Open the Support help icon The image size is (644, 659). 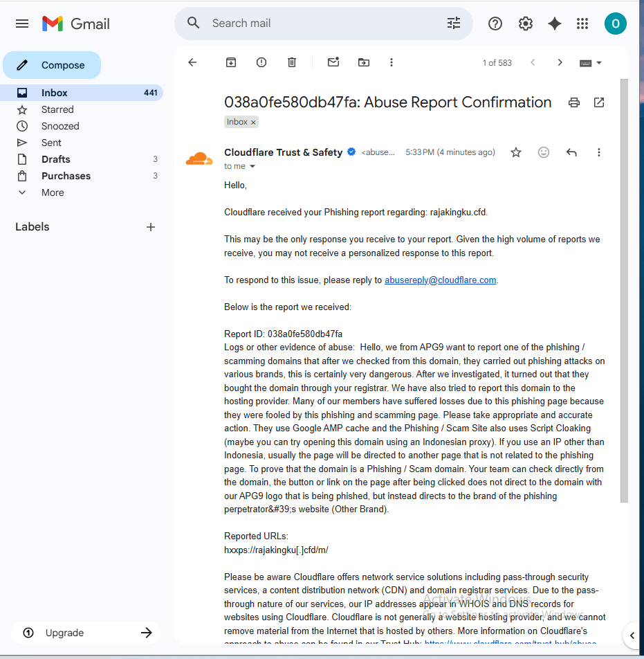pos(495,24)
